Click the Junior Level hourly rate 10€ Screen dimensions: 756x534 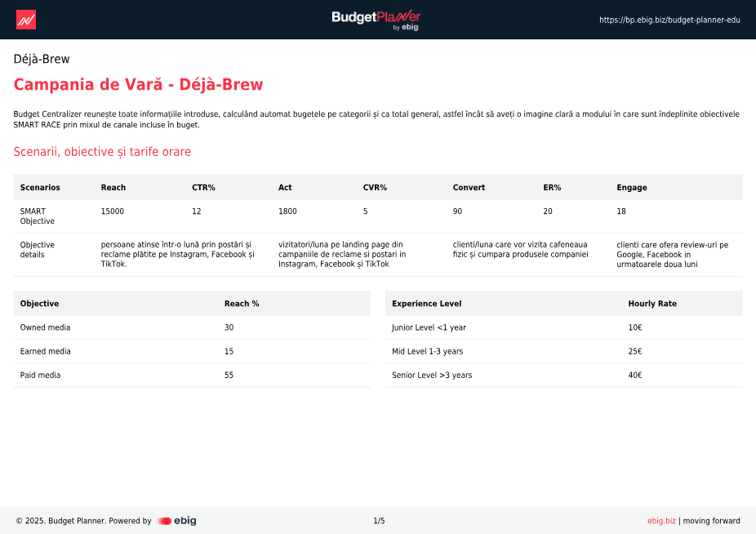coord(635,327)
